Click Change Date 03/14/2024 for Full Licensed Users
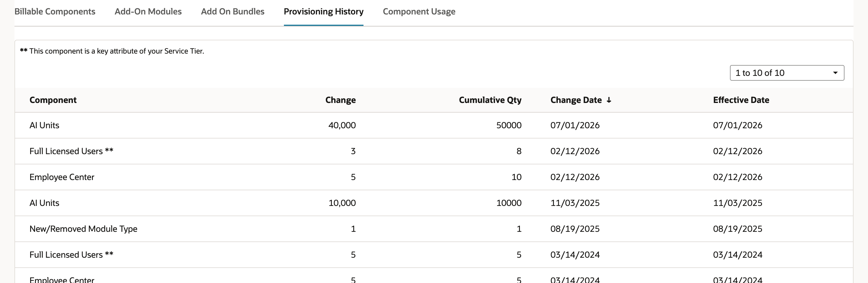Viewport: 868px width, 283px height. pos(575,255)
